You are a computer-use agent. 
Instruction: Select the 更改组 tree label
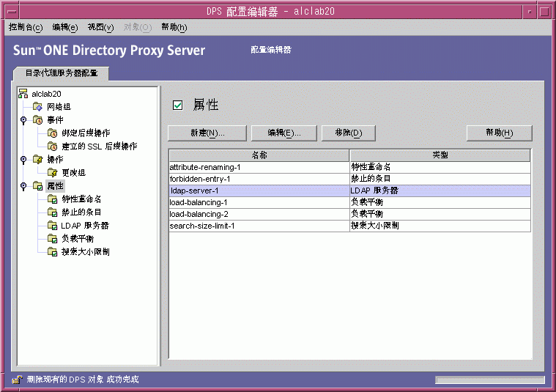click(74, 173)
